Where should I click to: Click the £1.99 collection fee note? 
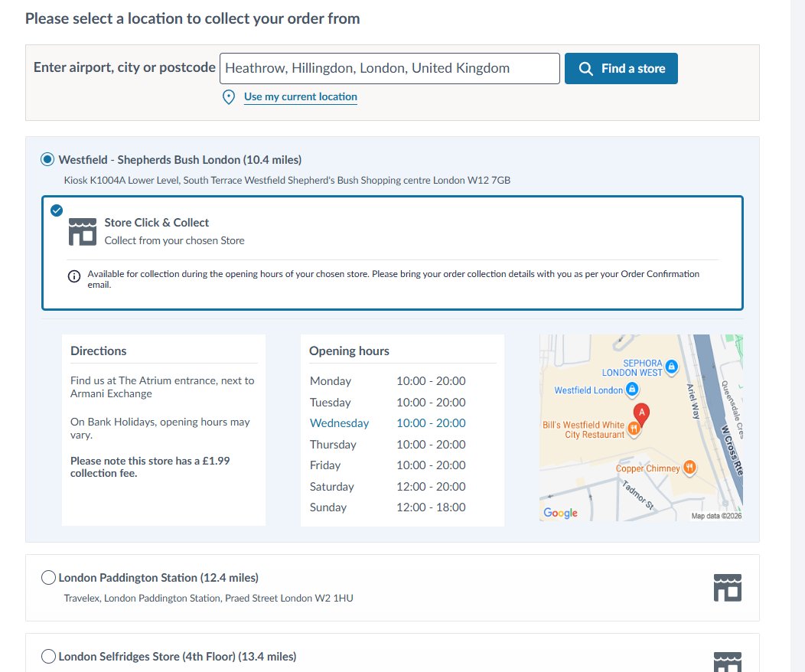pyautogui.click(x=150, y=467)
